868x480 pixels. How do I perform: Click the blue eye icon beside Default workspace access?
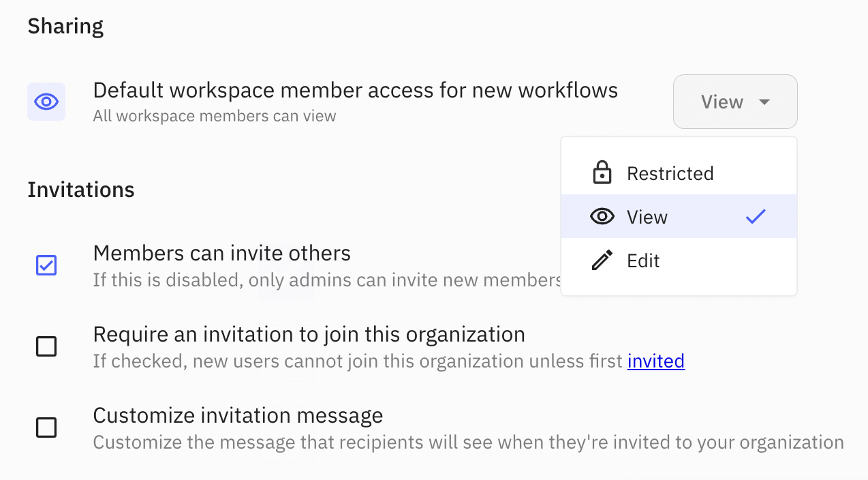coord(46,102)
